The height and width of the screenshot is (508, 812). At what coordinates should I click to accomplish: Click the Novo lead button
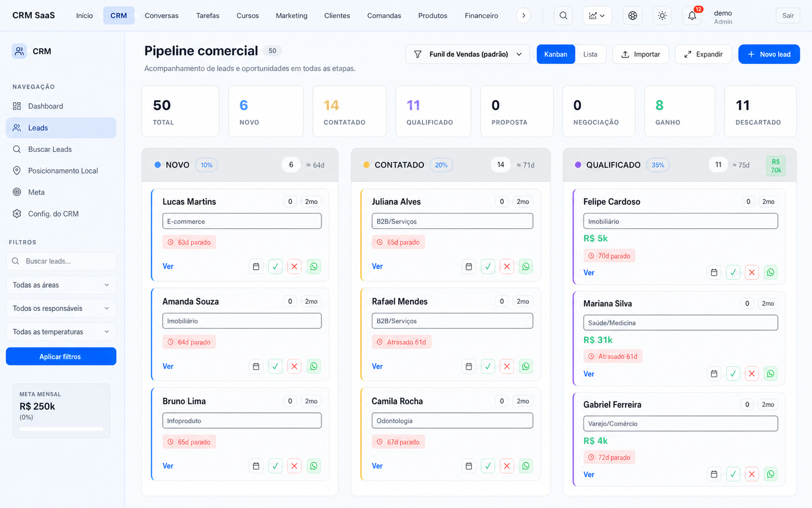(x=769, y=54)
